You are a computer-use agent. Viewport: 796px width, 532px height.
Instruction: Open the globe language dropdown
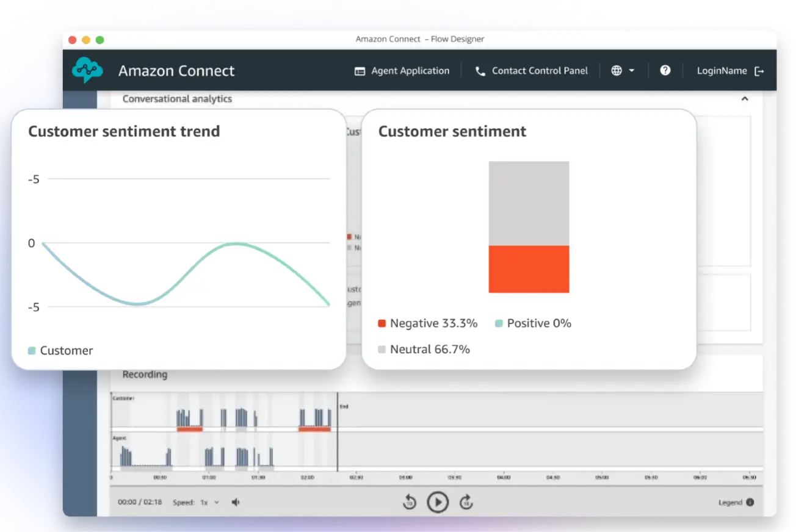[623, 71]
